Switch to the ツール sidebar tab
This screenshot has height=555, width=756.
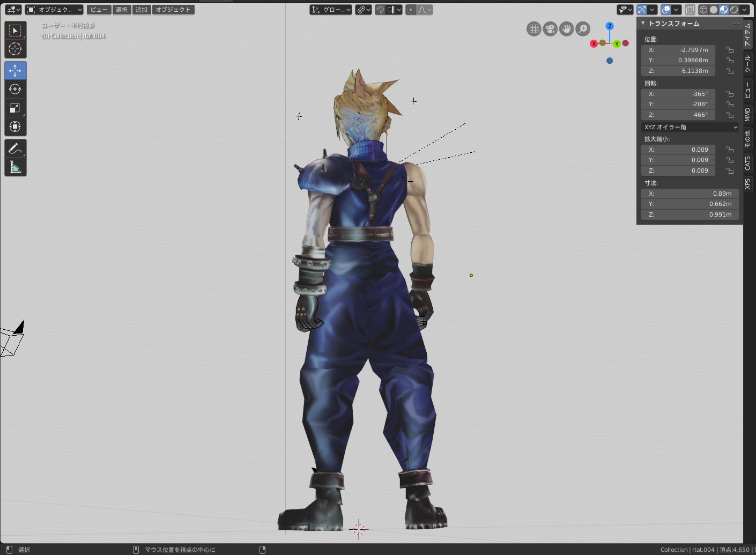coord(748,64)
